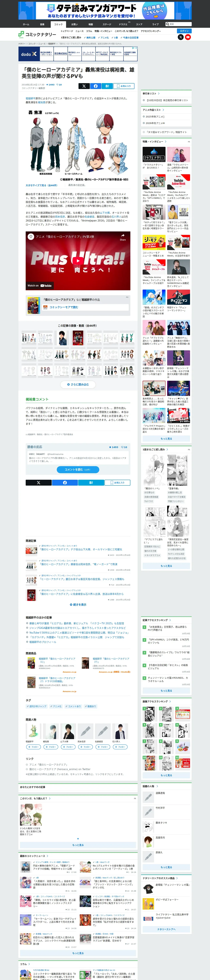Play the YouTube PV第3弾 video

coord(78,261)
